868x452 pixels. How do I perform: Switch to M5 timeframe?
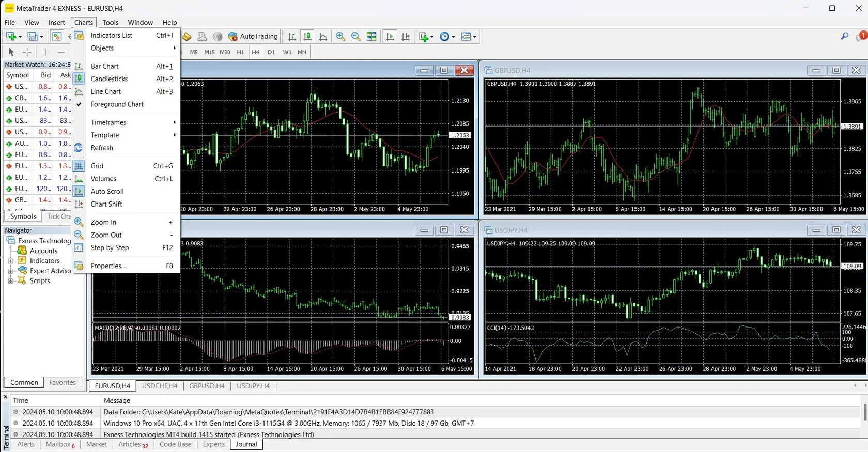(x=194, y=52)
